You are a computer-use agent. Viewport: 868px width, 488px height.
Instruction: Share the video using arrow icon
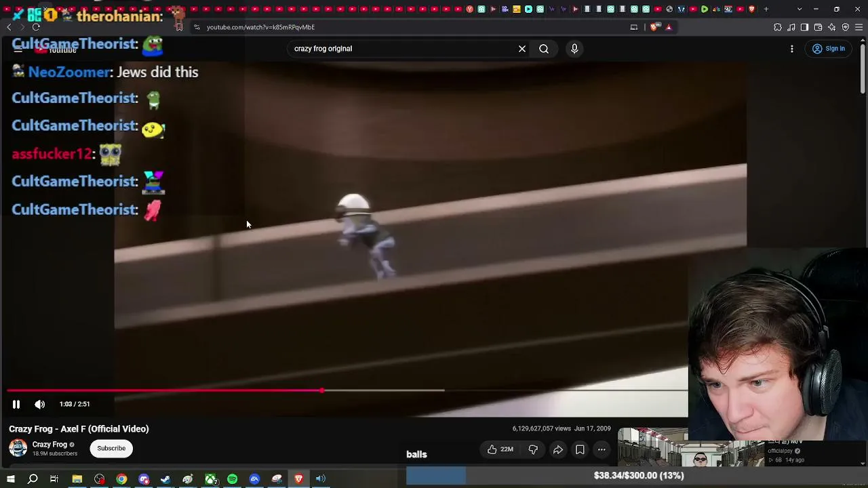557,449
